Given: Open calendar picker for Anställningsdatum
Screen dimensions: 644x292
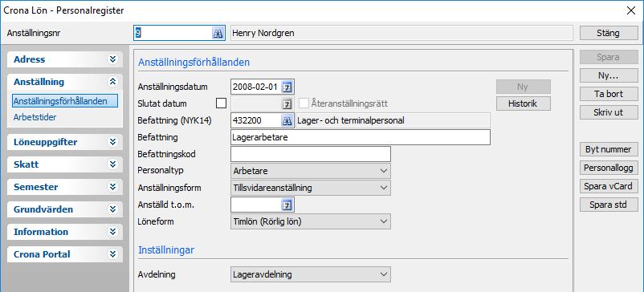Looking at the screenshot, I should [287, 87].
